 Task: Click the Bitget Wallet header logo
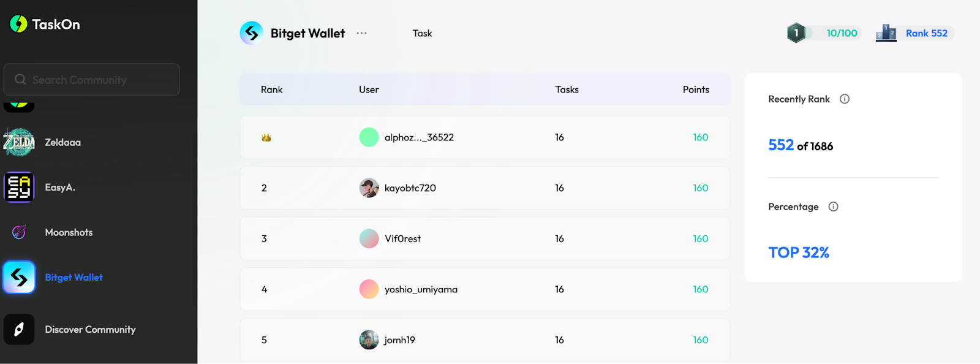[252, 33]
